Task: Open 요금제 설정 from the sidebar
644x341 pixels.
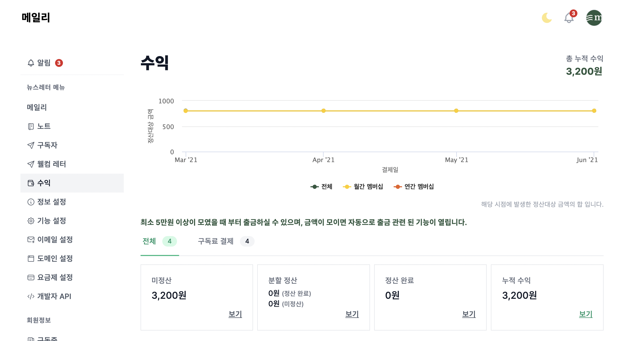Action: pyautogui.click(x=55, y=278)
